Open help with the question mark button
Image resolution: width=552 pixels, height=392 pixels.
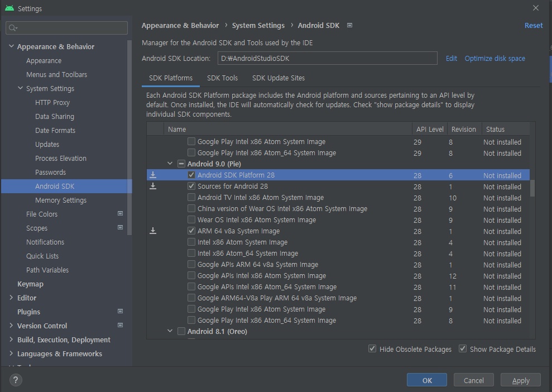(x=16, y=380)
